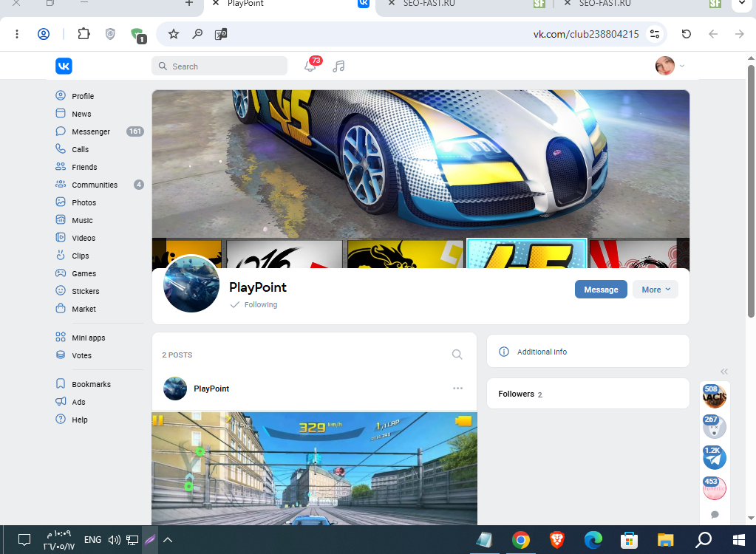Click the Market bag icon
The image size is (756, 554).
pyautogui.click(x=61, y=308)
